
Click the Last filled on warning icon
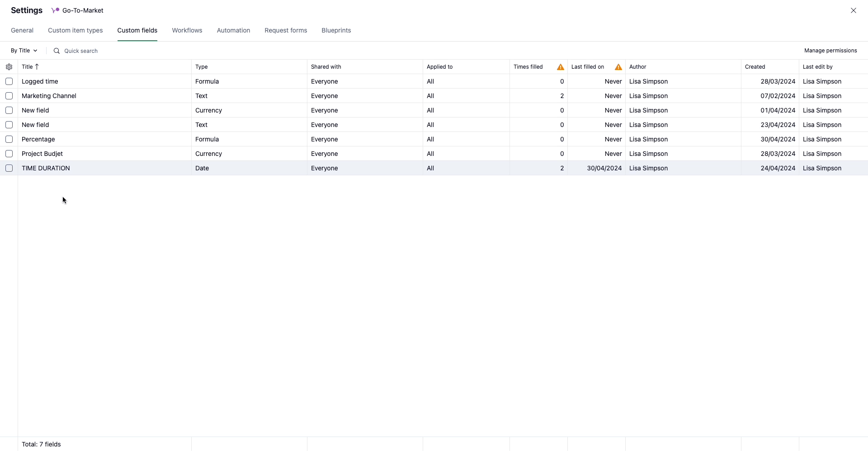point(618,67)
